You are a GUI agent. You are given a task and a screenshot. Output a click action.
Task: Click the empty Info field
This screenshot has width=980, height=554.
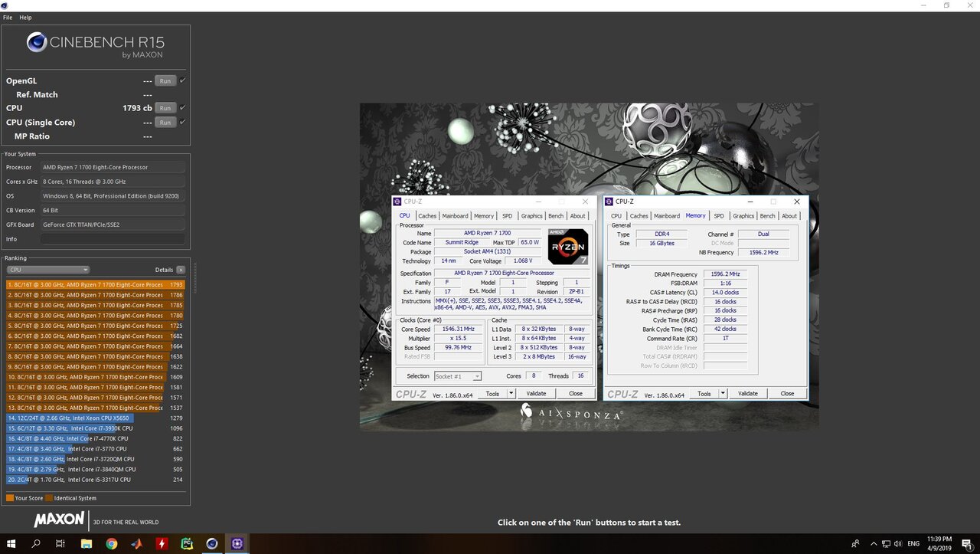113,239
